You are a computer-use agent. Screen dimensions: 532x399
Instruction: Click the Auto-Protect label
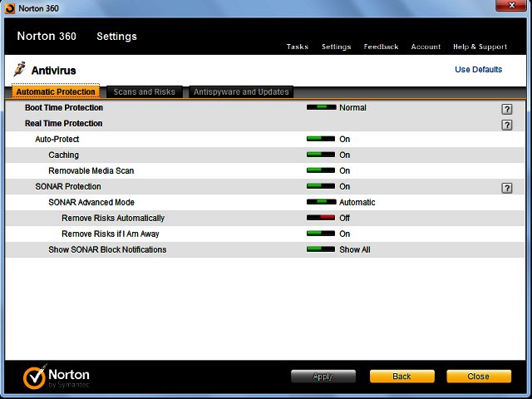click(x=57, y=139)
